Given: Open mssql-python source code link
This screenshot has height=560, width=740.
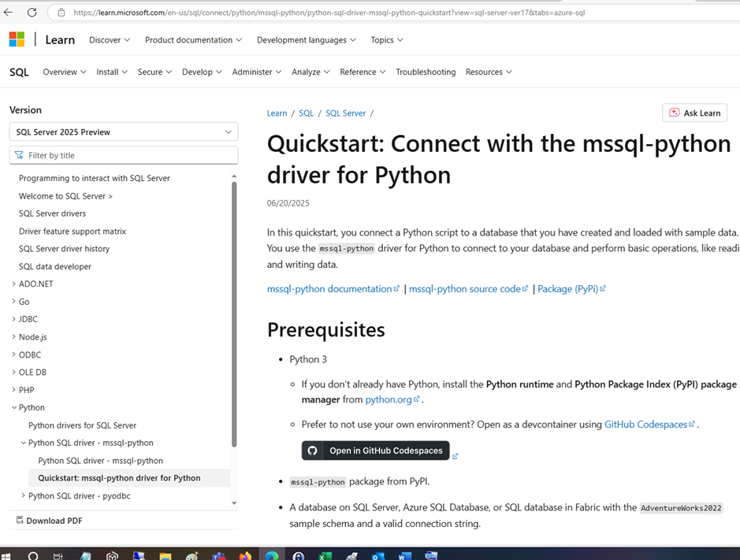Looking at the screenshot, I should pyautogui.click(x=469, y=289).
